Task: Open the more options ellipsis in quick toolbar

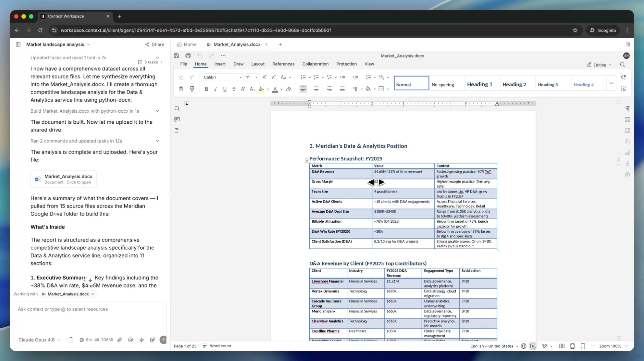Action: [223, 56]
